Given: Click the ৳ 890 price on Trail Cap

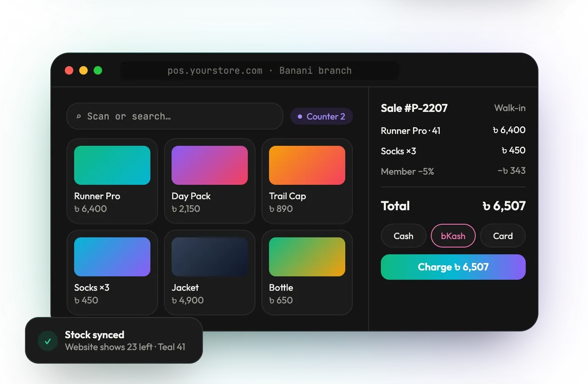Looking at the screenshot, I should (x=281, y=209).
